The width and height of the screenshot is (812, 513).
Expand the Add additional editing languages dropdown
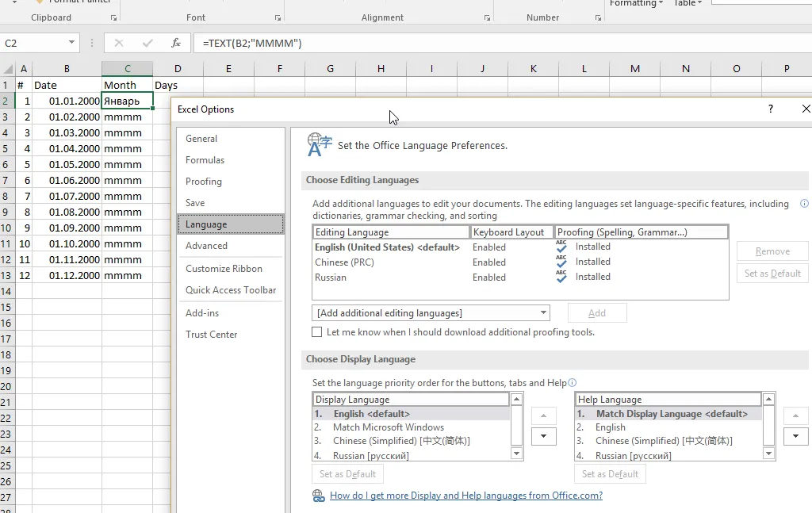coord(543,313)
